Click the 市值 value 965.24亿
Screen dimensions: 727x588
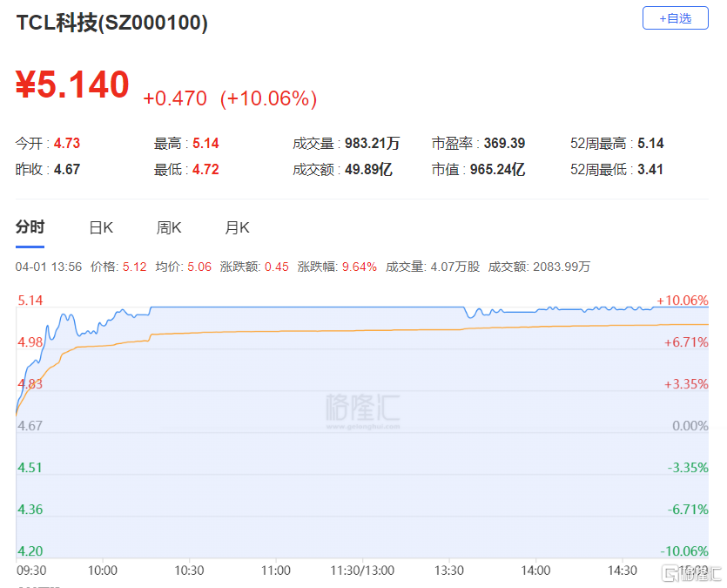click(x=497, y=169)
